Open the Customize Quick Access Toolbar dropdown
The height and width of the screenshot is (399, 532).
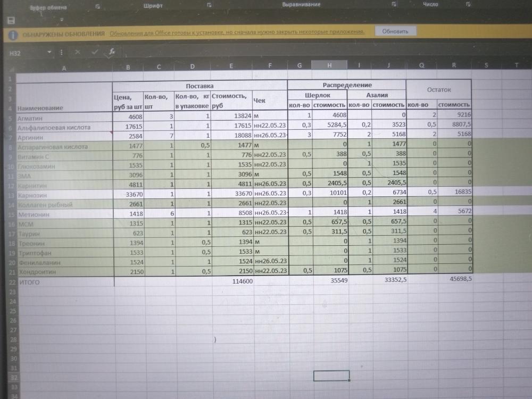[x=62, y=20]
